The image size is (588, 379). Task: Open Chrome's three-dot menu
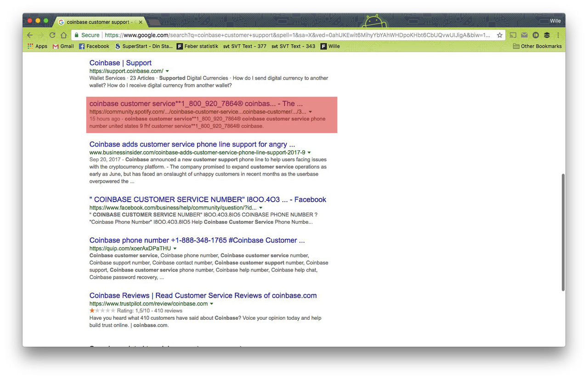tap(558, 35)
